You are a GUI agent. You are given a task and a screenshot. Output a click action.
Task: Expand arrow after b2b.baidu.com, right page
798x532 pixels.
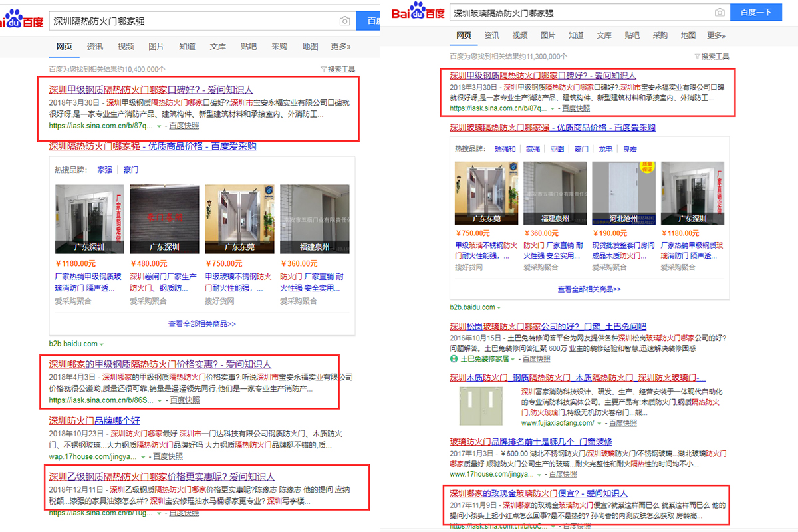(499, 308)
